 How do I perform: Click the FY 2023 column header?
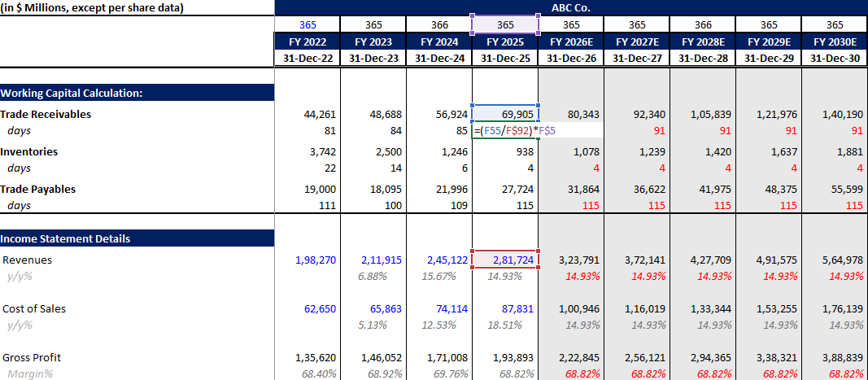(373, 42)
